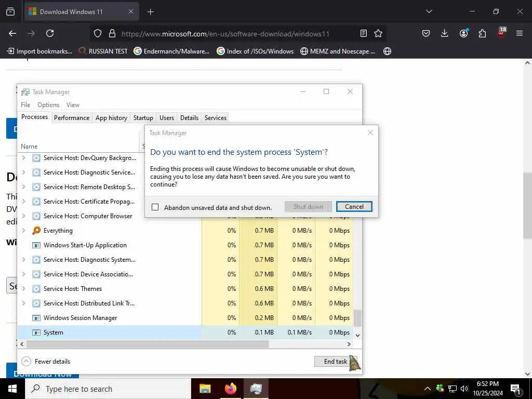Open the Firefox extensions puzzle icon
Viewport: 532px width, 399px height.
point(482,33)
